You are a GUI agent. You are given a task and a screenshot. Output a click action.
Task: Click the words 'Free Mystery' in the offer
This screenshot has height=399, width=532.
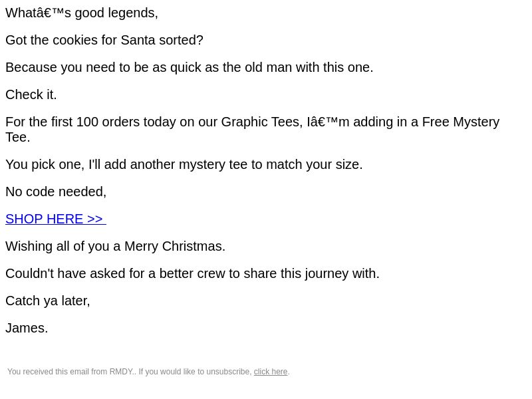[461, 122]
